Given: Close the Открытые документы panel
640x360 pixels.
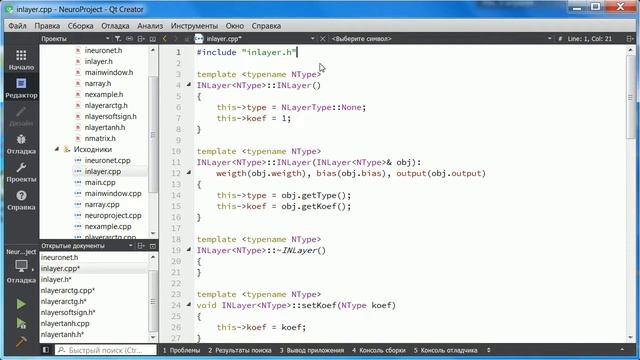Looking at the screenshot, I should (x=153, y=246).
